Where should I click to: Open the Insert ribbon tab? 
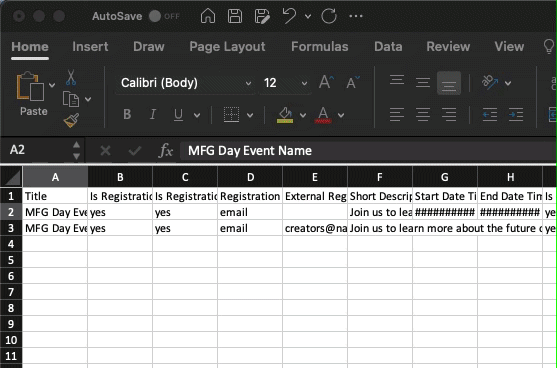[90, 47]
